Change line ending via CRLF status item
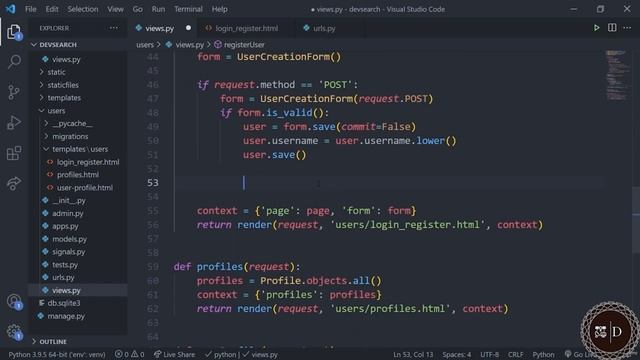 (516, 354)
